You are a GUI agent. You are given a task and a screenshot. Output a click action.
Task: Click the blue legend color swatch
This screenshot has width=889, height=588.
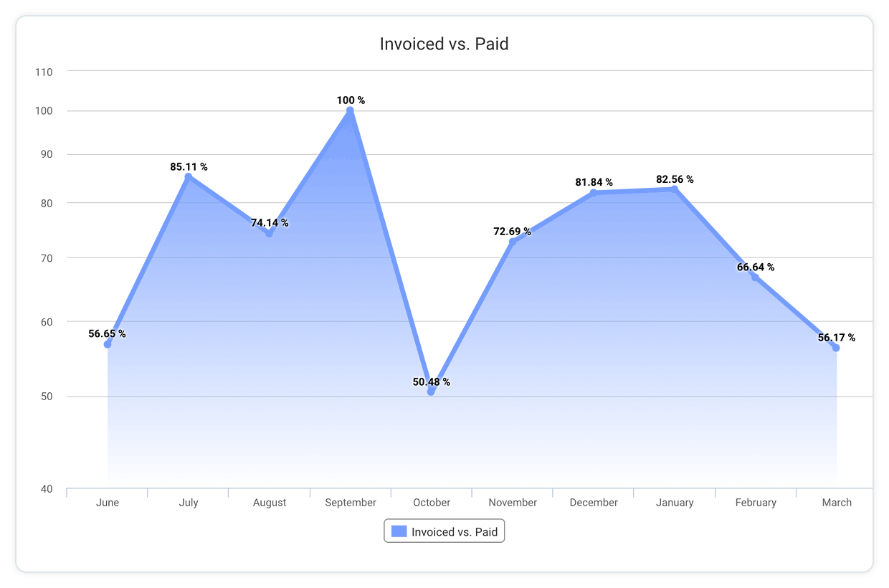coord(399,531)
